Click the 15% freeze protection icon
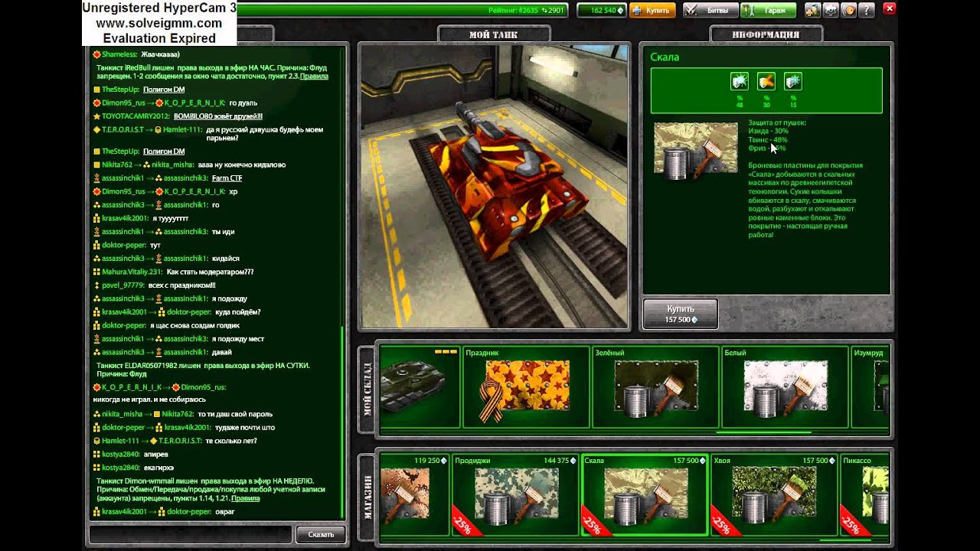 [793, 81]
